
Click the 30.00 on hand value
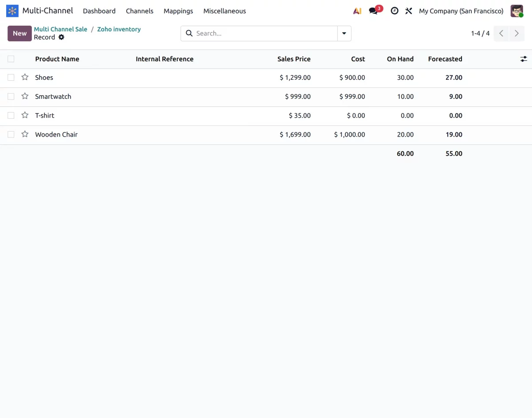pos(405,78)
